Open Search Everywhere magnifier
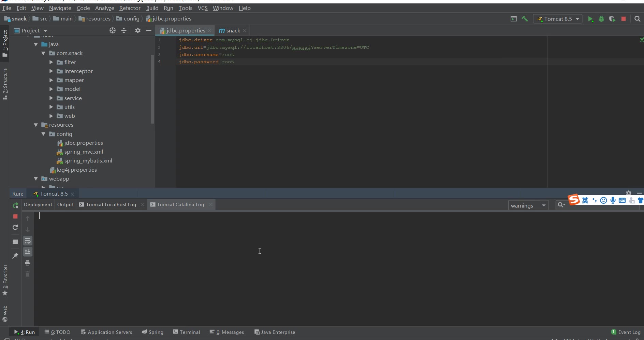 tap(637, 19)
